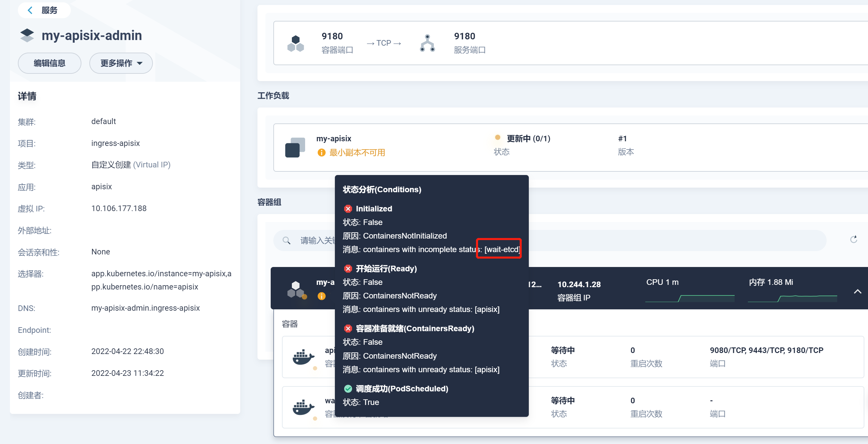
Task: Click ports 9080/TCP, 9443/TCP, 9180/TCP
Action: 766,350
